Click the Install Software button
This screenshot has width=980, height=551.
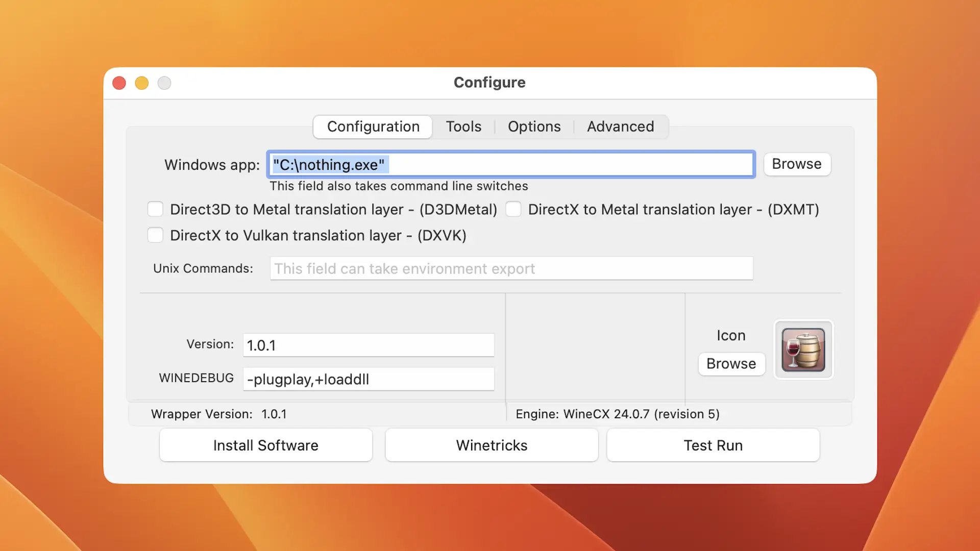(265, 445)
